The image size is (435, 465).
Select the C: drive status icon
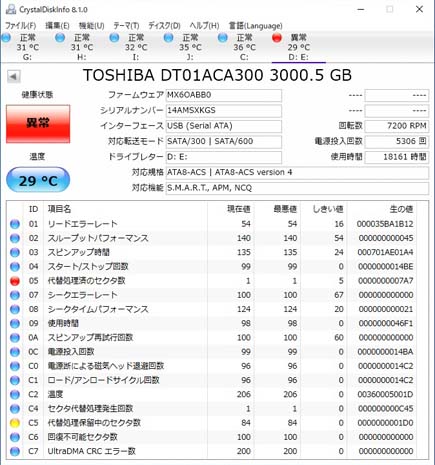pyautogui.click(x=223, y=38)
